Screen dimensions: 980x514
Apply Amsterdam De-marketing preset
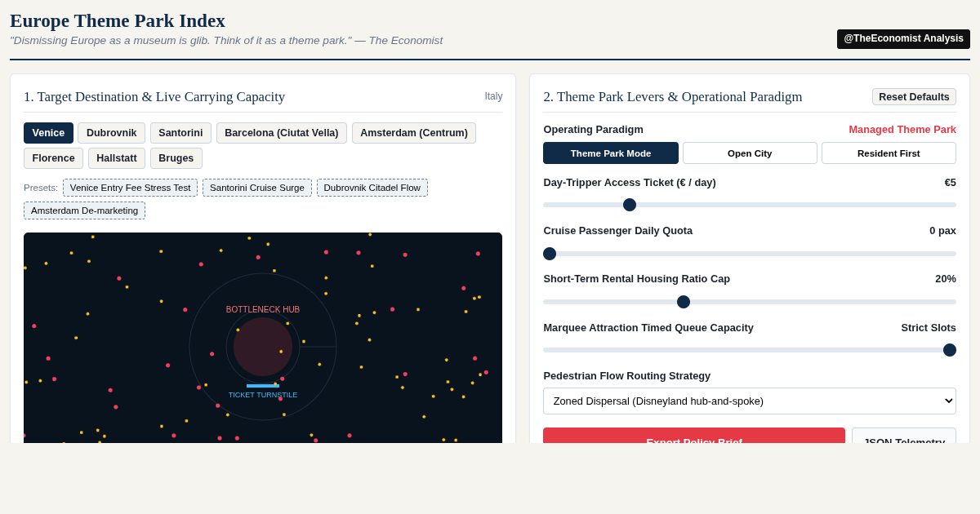[84, 210]
